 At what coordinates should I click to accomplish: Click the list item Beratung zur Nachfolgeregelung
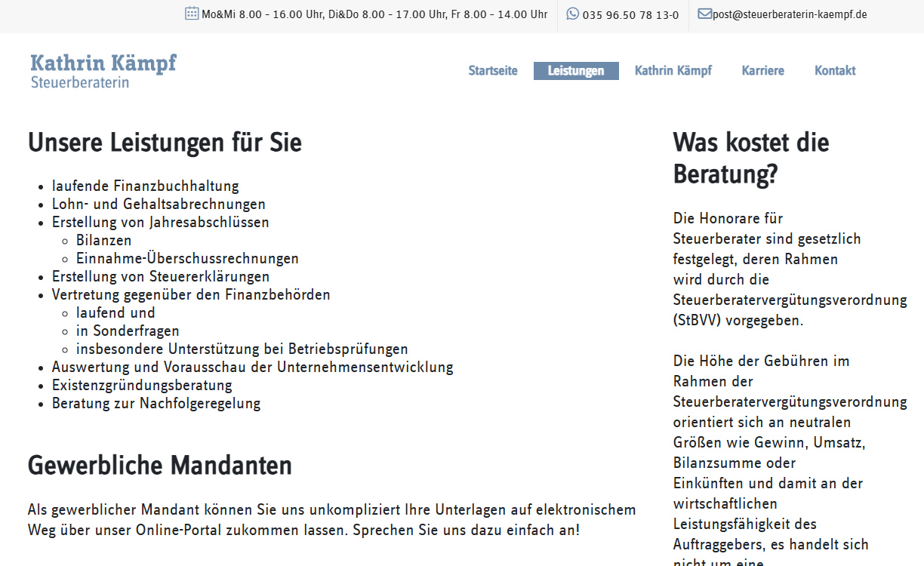coord(156,403)
